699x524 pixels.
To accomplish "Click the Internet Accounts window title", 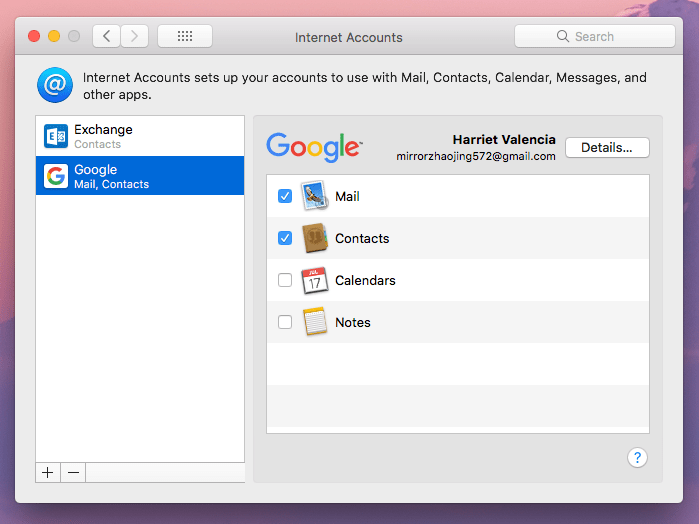I will (x=349, y=37).
